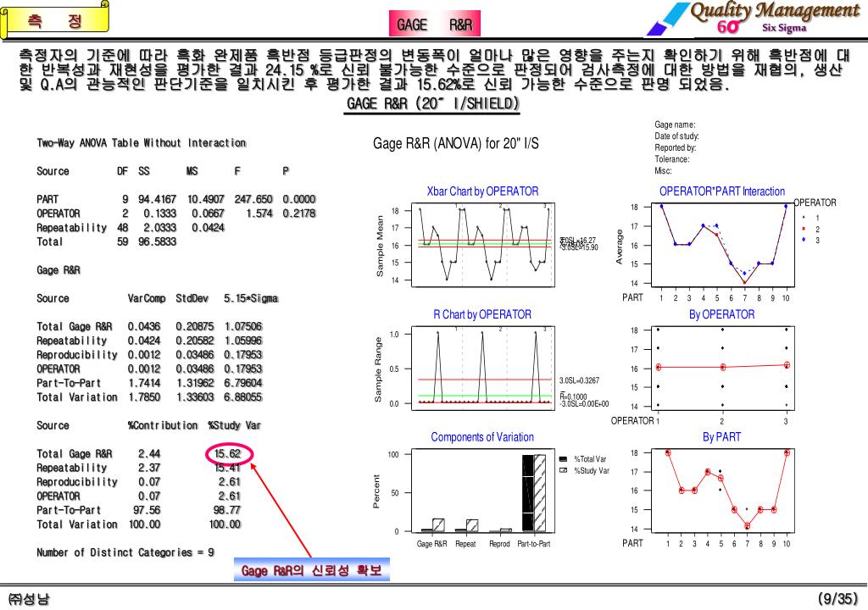
Task: Click the R Chart label 'R̄=0.1000'
Action: [573, 396]
